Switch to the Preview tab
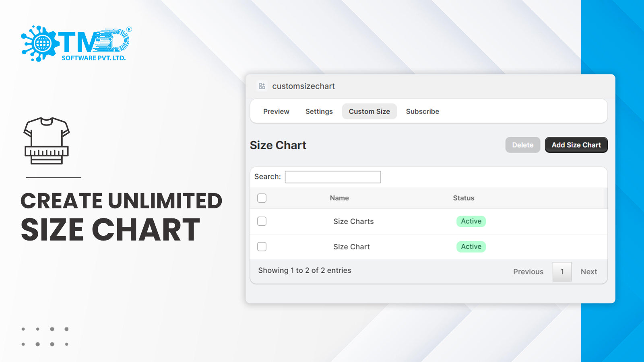The width and height of the screenshot is (644, 362). [276, 111]
